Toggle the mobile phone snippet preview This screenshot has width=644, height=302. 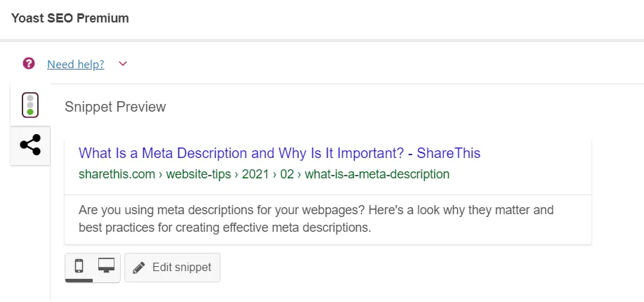point(79,266)
